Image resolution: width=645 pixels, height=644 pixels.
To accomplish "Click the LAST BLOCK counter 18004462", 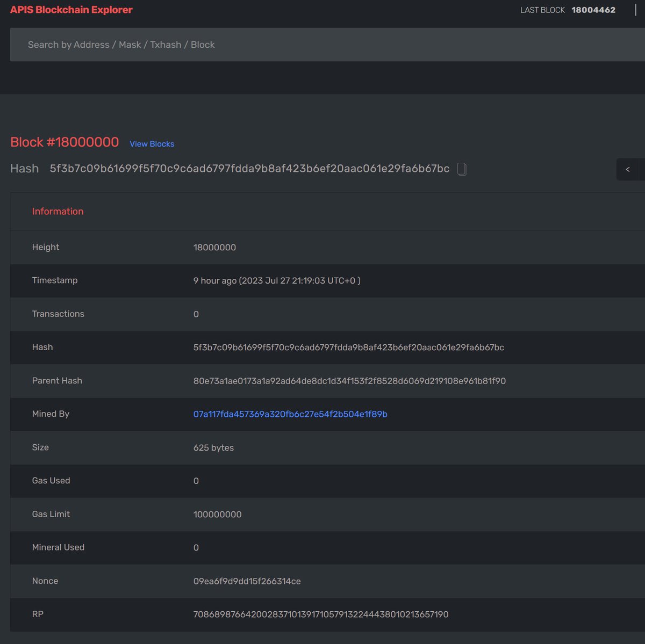I will click(593, 10).
